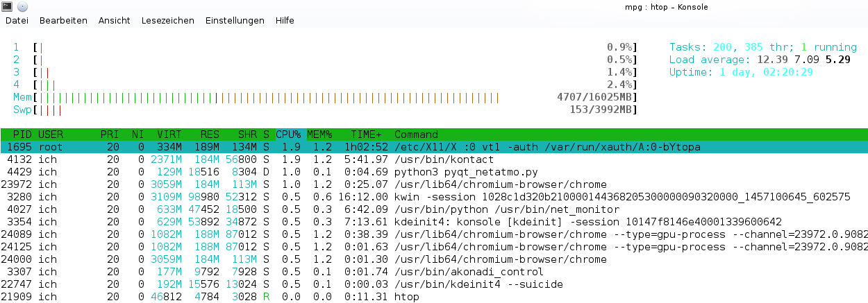Click the Command column header
This screenshot has width=868, height=303.
tap(416, 135)
